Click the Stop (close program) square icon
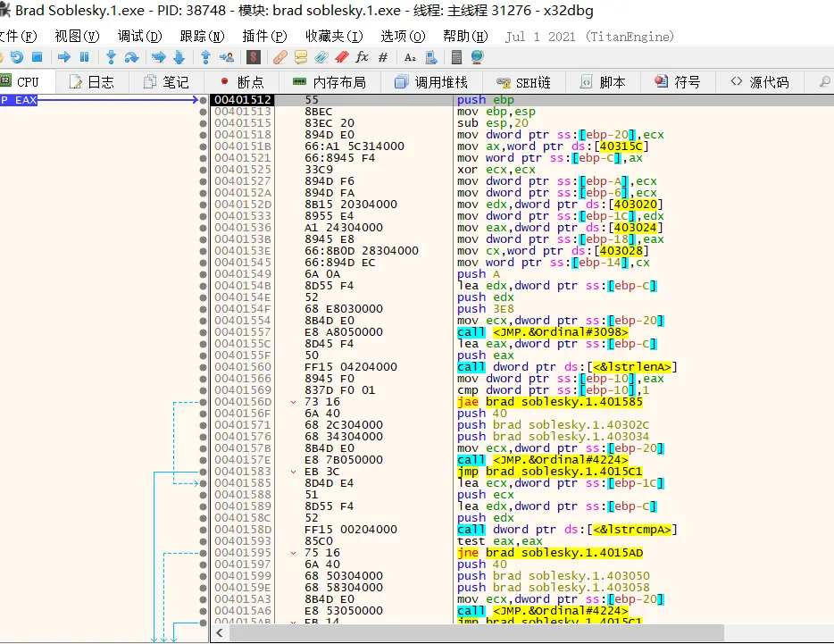The height and width of the screenshot is (644, 834). (x=38, y=57)
